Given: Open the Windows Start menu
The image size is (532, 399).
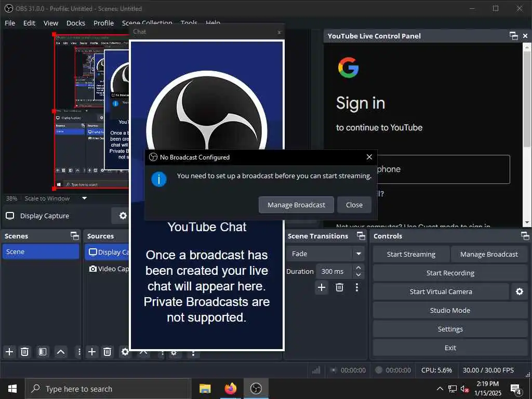Looking at the screenshot, I should tap(12, 389).
